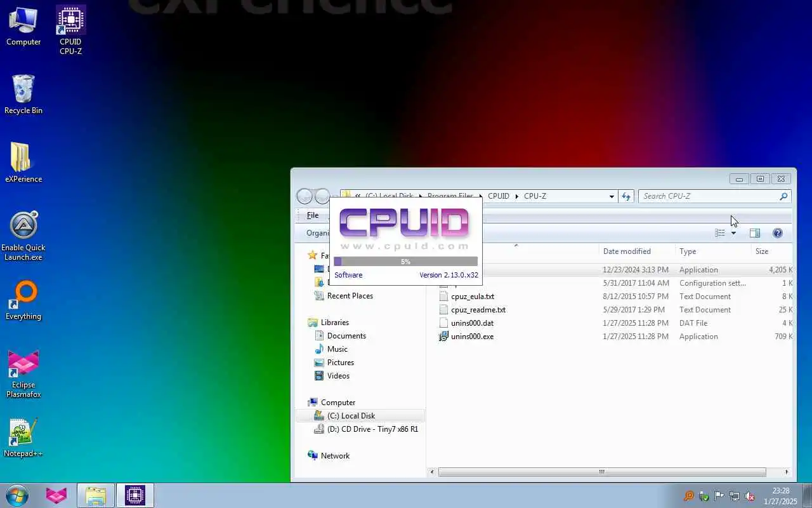Click the Configuration sett... type cell
Screen dimensions: 812x508
pos(712,283)
